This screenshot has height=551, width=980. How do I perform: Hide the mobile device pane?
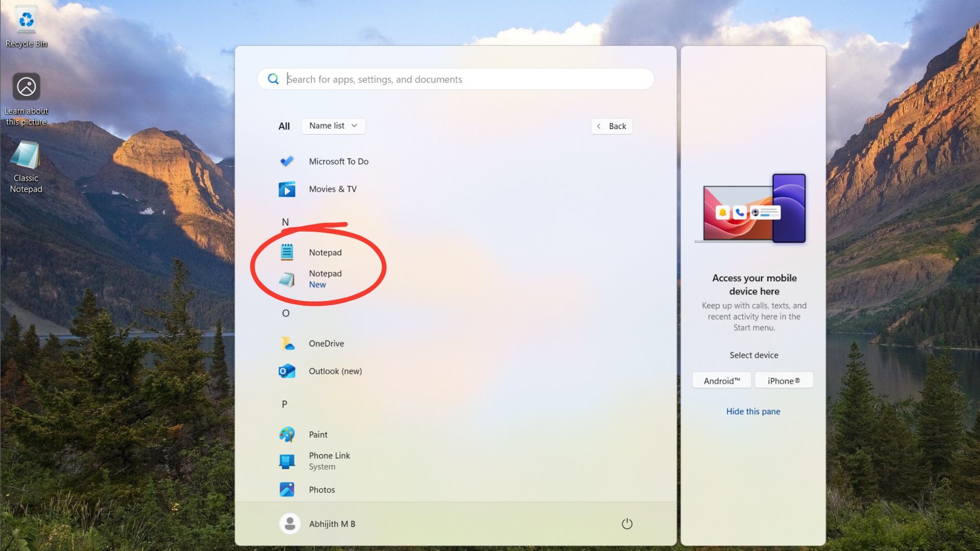tap(753, 411)
